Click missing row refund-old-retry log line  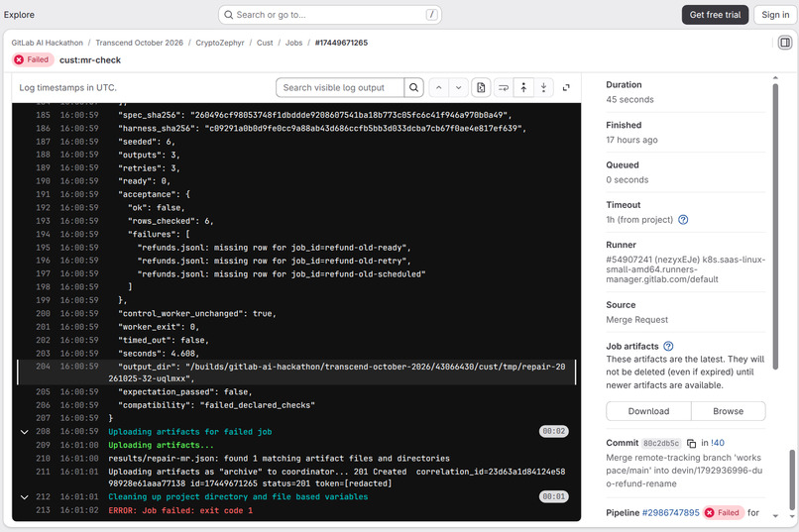point(275,261)
